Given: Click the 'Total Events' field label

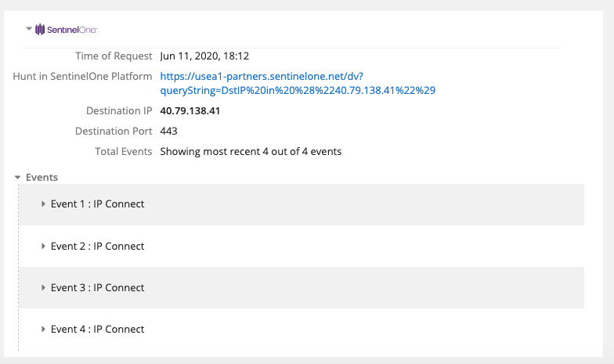Looking at the screenshot, I should (x=123, y=151).
